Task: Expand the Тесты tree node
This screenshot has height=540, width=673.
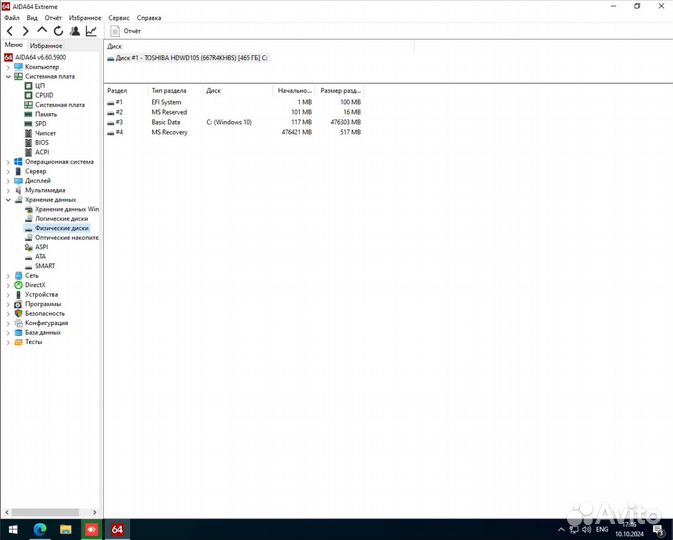Action: (8, 342)
